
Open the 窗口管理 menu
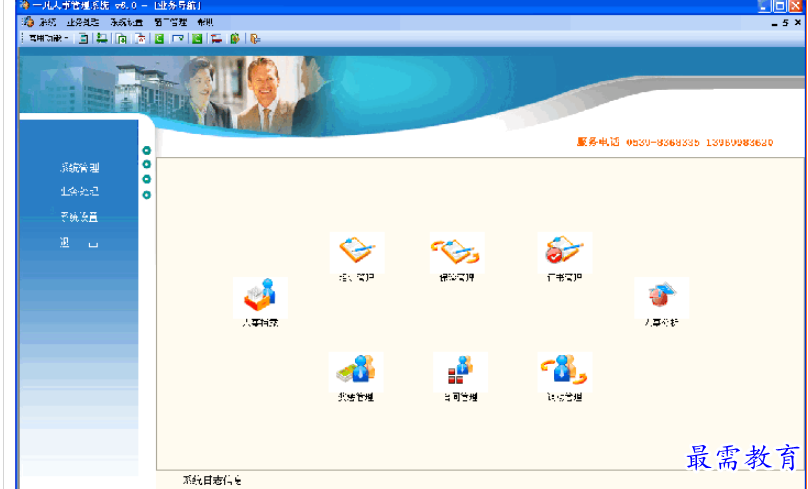[x=171, y=23]
